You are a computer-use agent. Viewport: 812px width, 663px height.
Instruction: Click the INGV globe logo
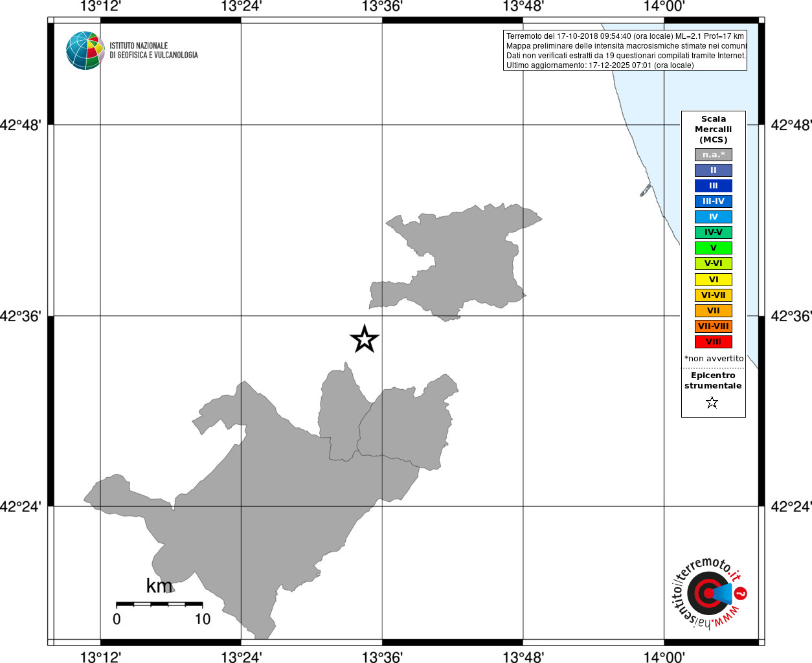[x=85, y=51]
